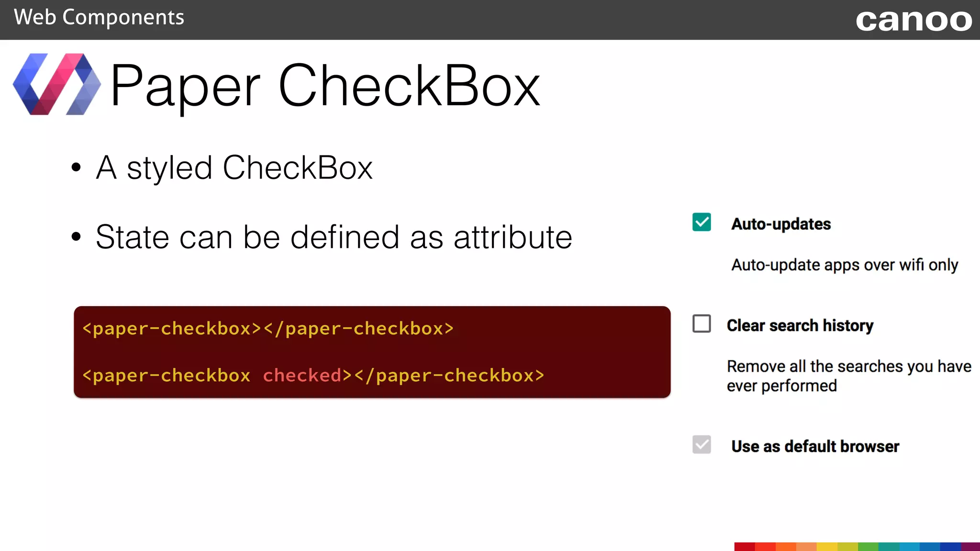Screen dimensions: 980x551
Task: Check the Clear search history checkbox
Action: (702, 324)
